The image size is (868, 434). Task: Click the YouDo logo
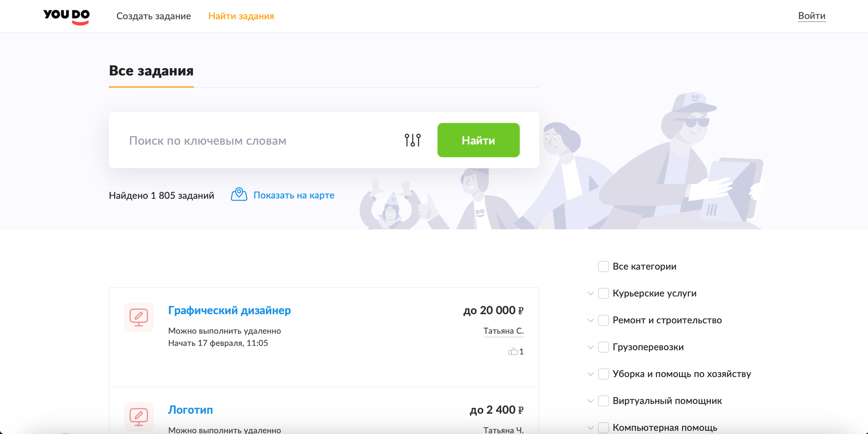tap(66, 16)
